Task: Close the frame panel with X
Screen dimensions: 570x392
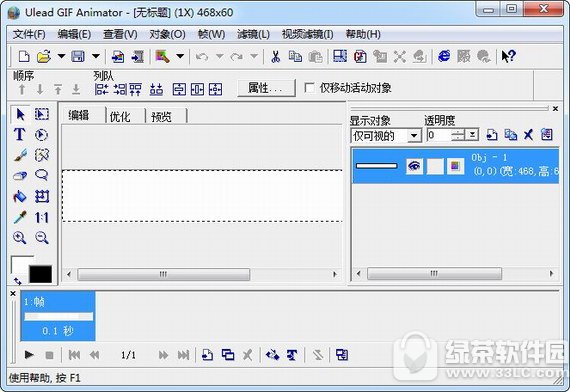Action: tap(13, 293)
